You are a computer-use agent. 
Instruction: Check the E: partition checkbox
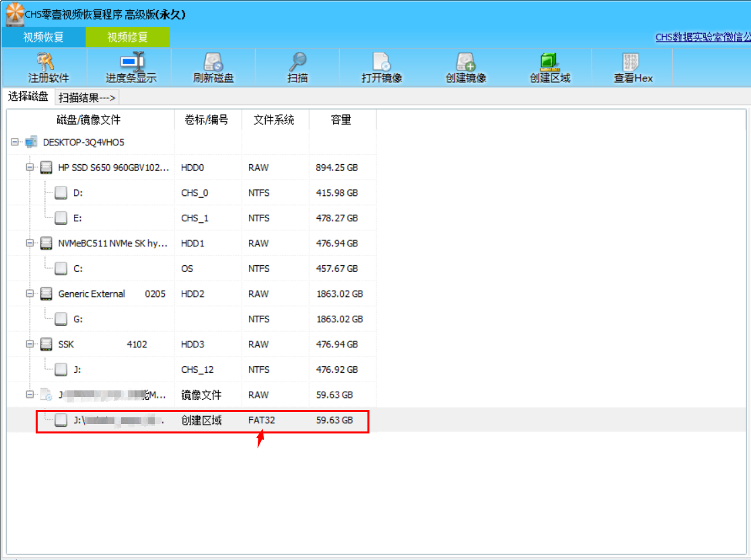point(61,218)
